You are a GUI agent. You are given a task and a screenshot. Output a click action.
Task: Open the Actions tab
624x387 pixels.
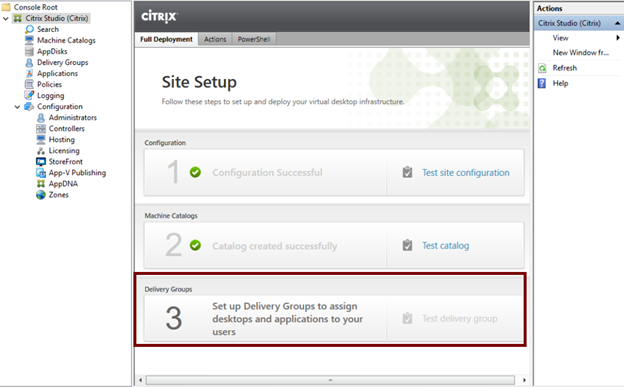(215, 39)
